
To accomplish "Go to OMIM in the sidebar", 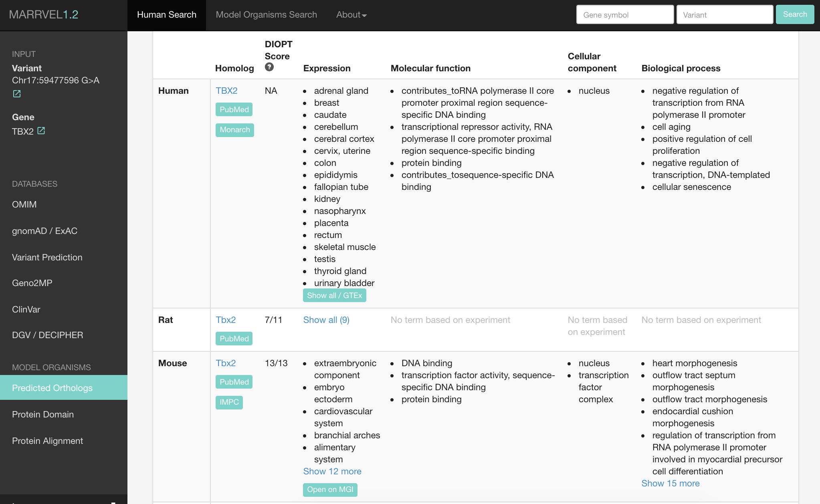I will (24, 204).
